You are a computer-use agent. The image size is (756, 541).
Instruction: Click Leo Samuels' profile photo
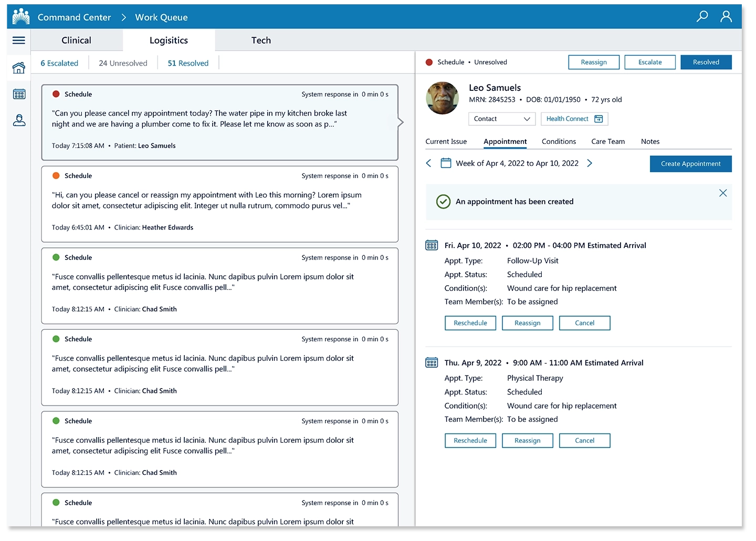[x=442, y=98]
